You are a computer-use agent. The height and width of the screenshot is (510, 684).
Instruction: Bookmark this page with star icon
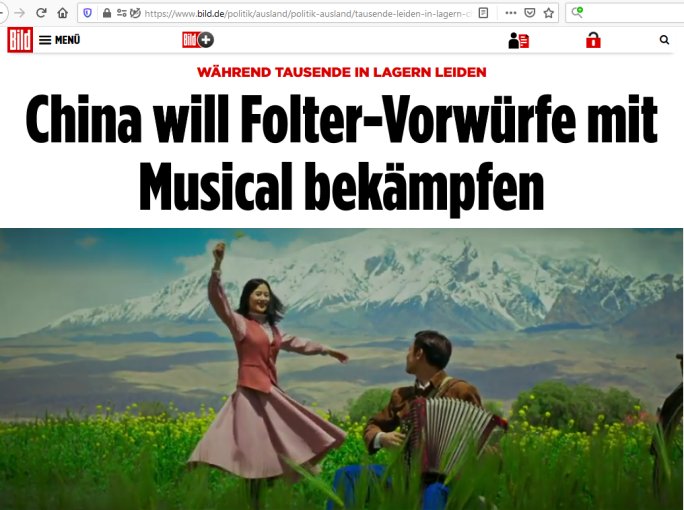[549, 13]
